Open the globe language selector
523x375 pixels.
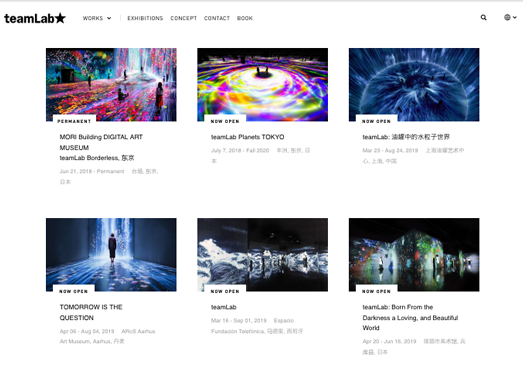tap(510, 17)
